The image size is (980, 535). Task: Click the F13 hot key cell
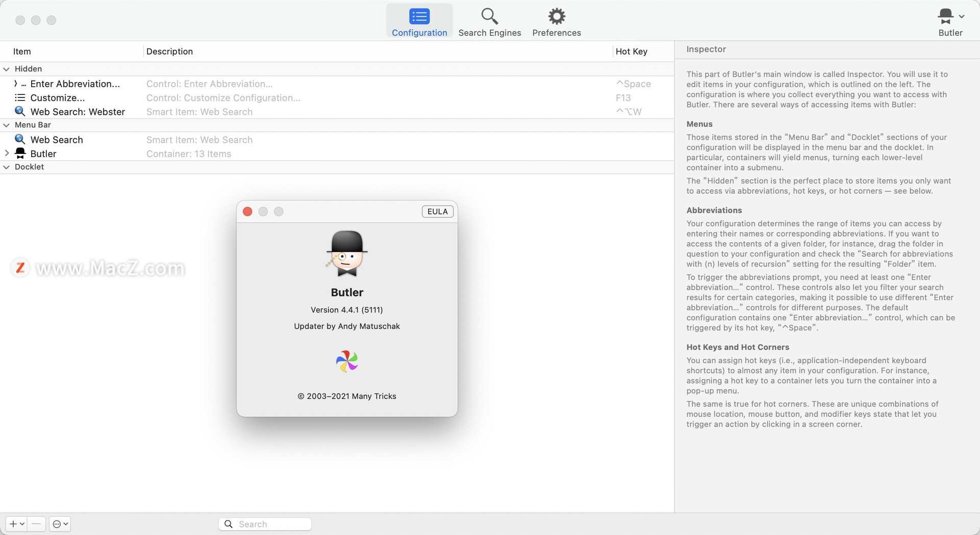pos(623,98)
